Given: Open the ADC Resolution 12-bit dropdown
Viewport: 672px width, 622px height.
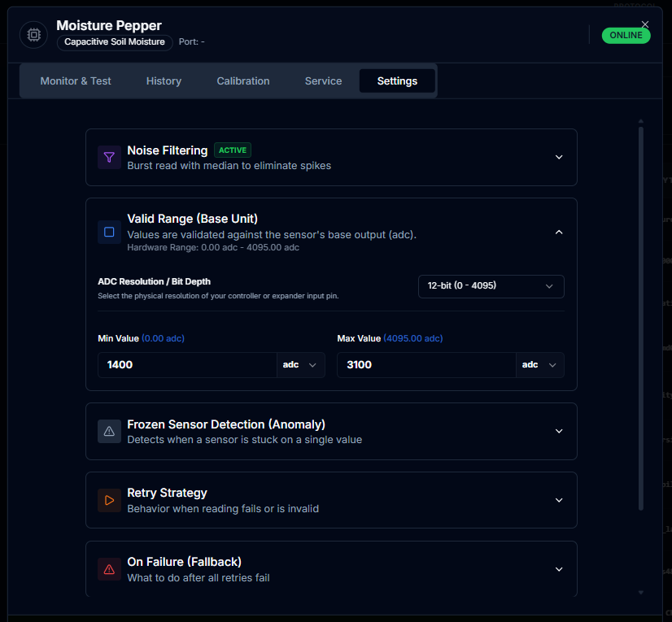Looking at the screenshot, I should pos(491,286).
